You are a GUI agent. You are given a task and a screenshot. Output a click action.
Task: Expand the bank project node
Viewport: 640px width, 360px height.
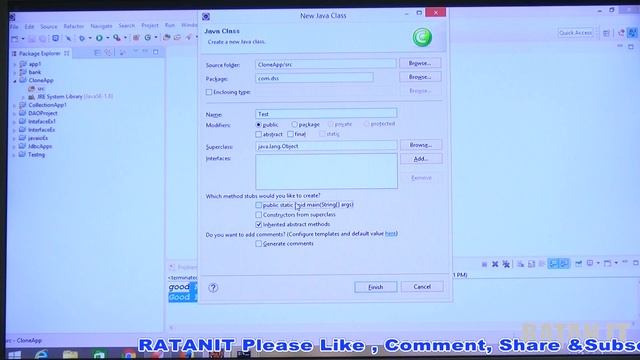tap(15, 73)
